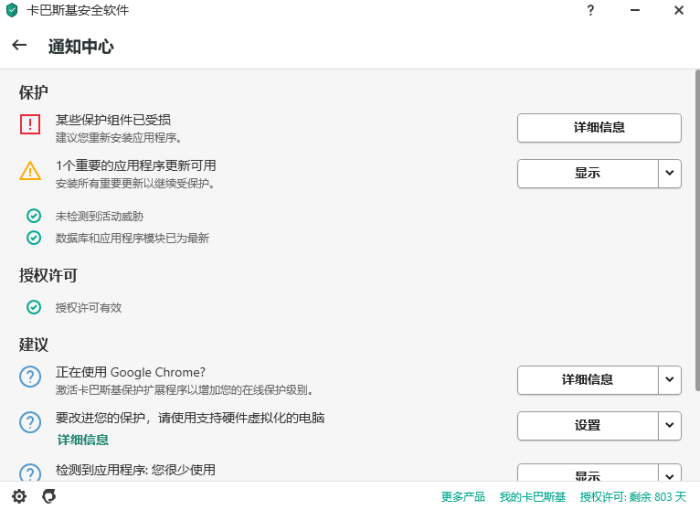Open the green 详细信息 link under virtualization
The width and height of the screenshot is (700, 510).
pos(83,440)
